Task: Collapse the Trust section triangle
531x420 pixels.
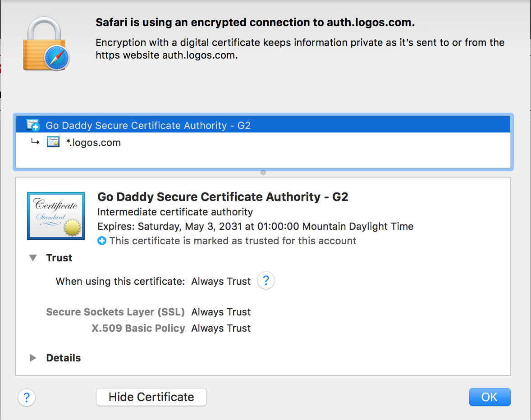Action: [33, 258]
